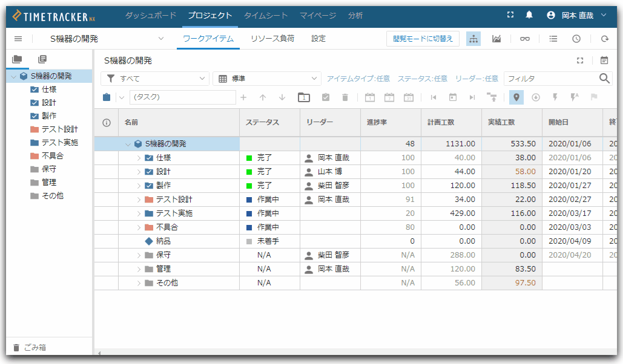Open the item type chevron beside clipboard
Image resolution: width=623 pixels, height=364 pixels.
[122, 97]
